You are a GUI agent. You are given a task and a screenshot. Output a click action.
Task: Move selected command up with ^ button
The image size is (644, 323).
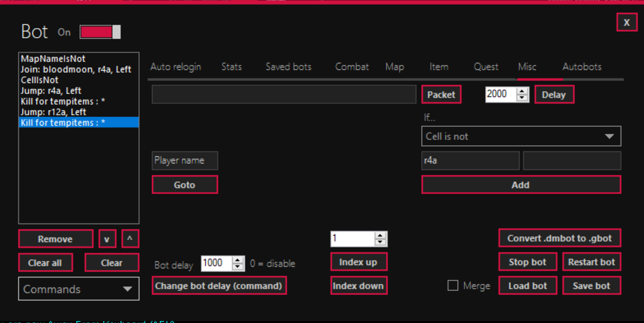[130, 239]
